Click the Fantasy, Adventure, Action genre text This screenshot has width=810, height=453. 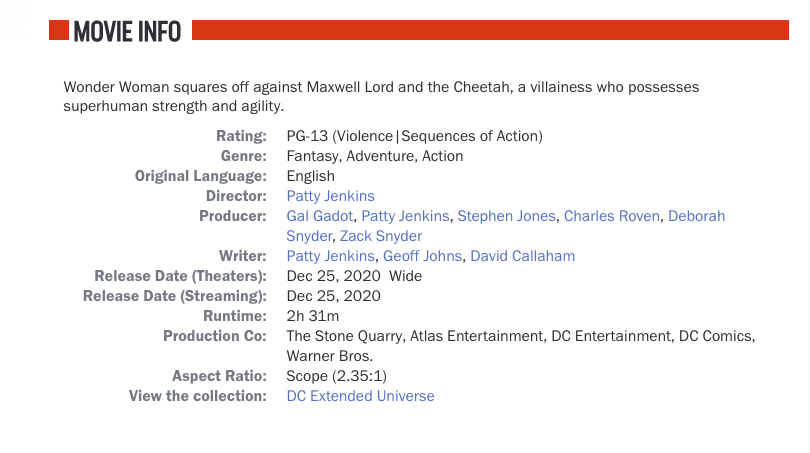pos(375,156)
